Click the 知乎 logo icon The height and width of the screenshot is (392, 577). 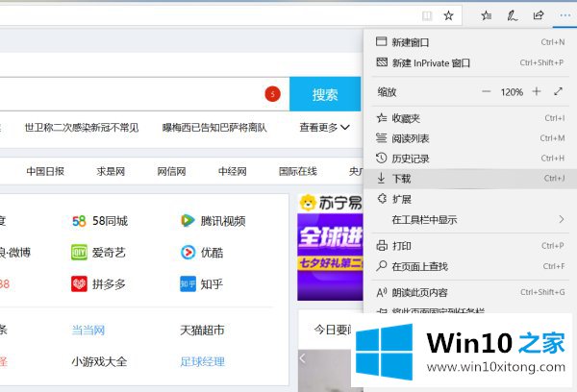[188, 283]
